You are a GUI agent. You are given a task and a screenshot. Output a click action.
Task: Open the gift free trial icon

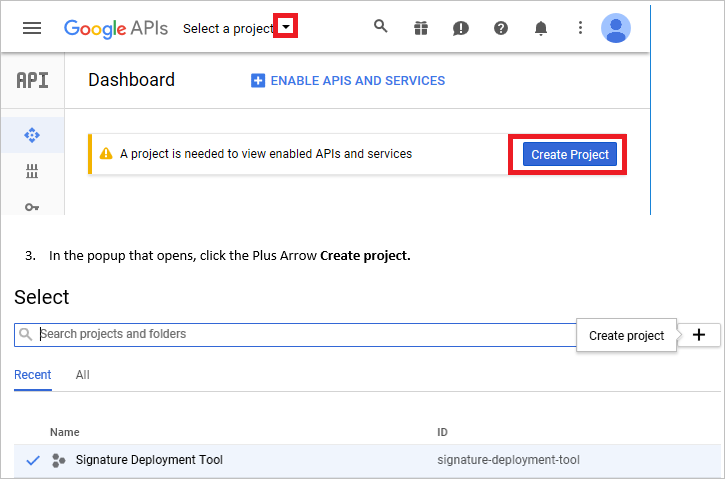[420, 28]
